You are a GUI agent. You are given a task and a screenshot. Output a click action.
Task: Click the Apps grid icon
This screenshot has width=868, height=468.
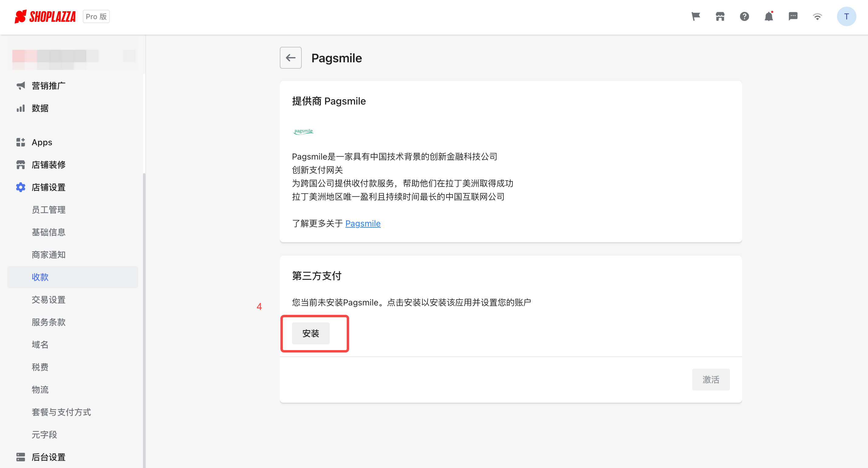point(21,143)
